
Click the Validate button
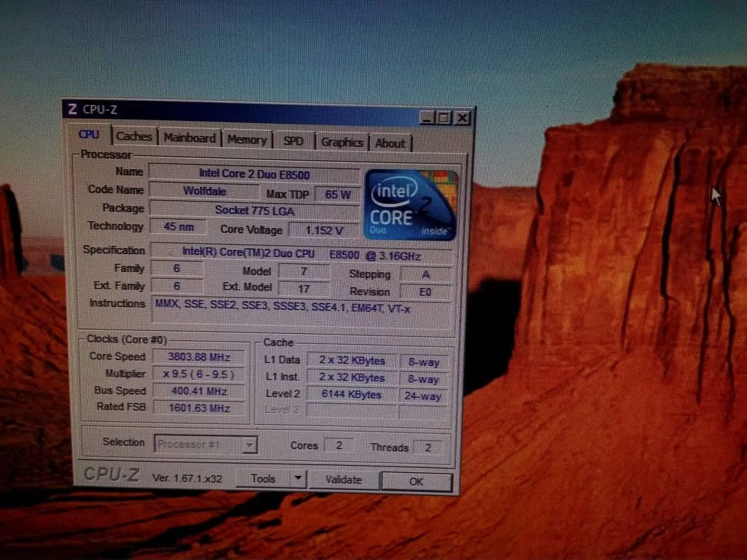[344, 480]
